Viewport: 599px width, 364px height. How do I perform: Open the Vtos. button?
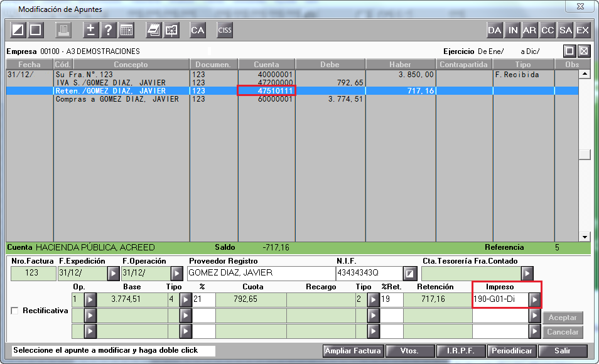410,351
